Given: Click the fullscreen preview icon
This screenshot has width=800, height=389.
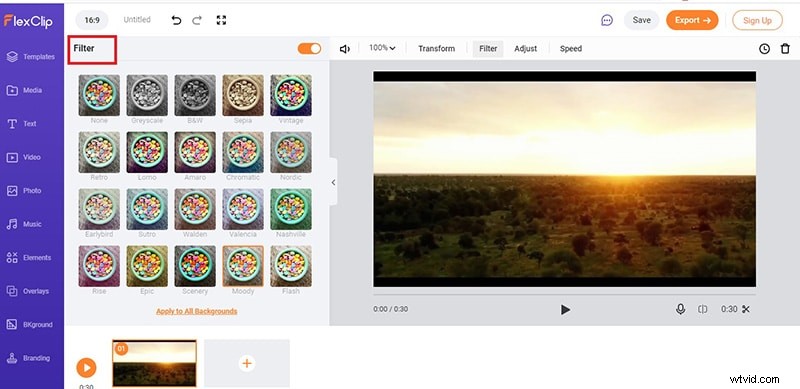Looking at the screenshot, I should pyautogui.click(x=221, y=20).
